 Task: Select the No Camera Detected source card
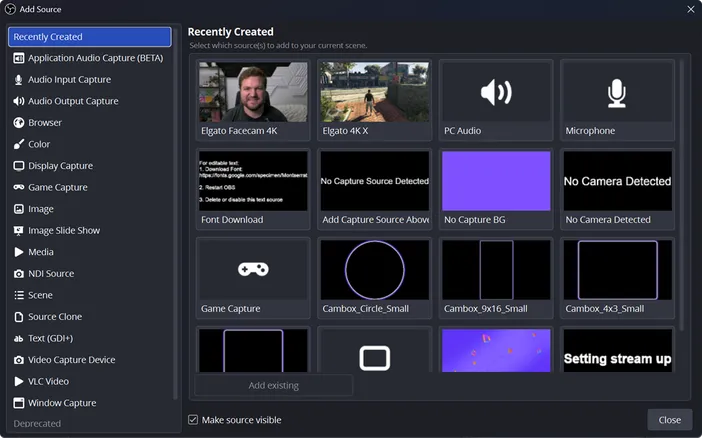(617, 189)
